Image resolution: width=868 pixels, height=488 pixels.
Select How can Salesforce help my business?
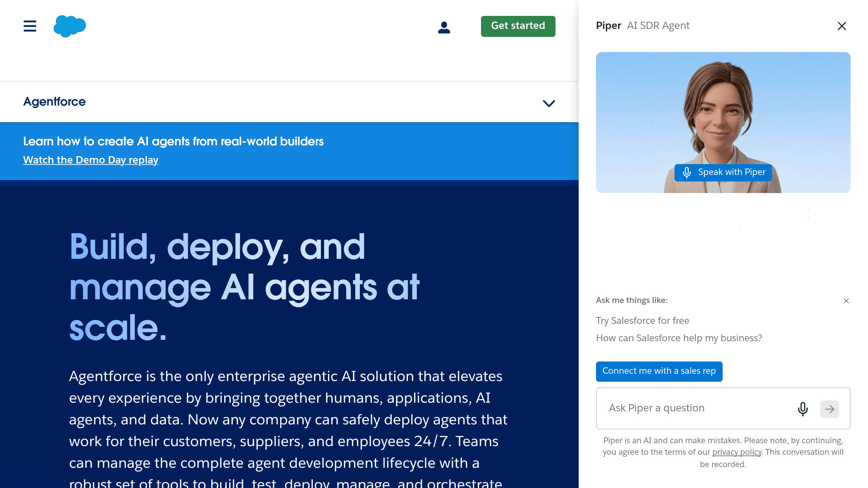679,338
